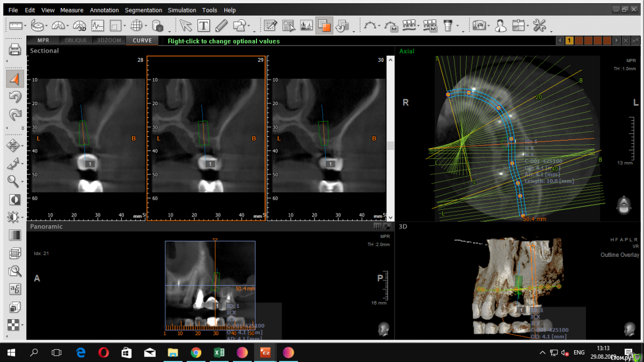Open the camera capture tool

click(479, 25)
